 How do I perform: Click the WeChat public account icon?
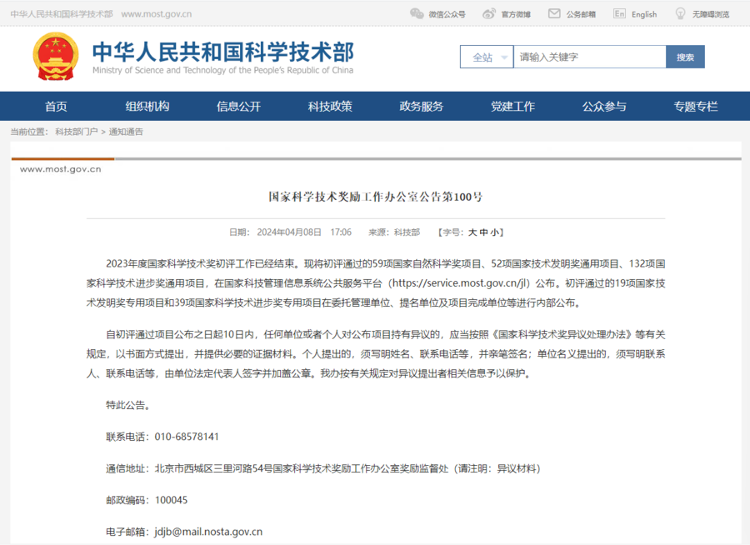[417, 13]
